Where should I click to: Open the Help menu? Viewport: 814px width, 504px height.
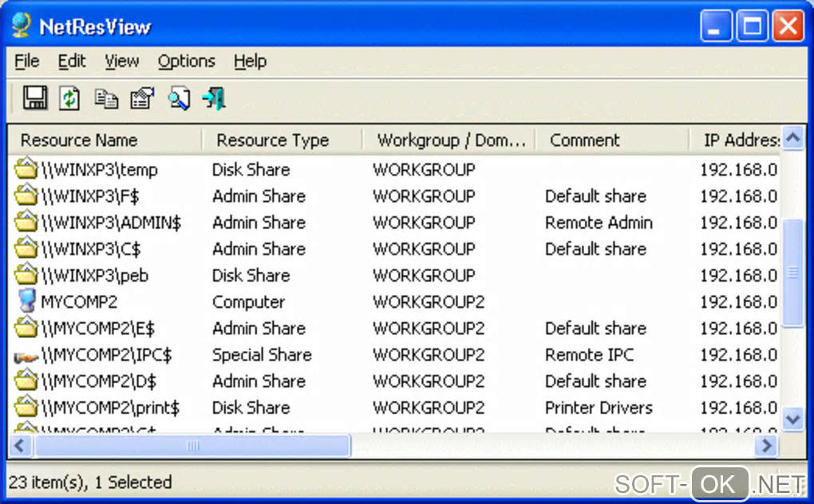(251, 61)
